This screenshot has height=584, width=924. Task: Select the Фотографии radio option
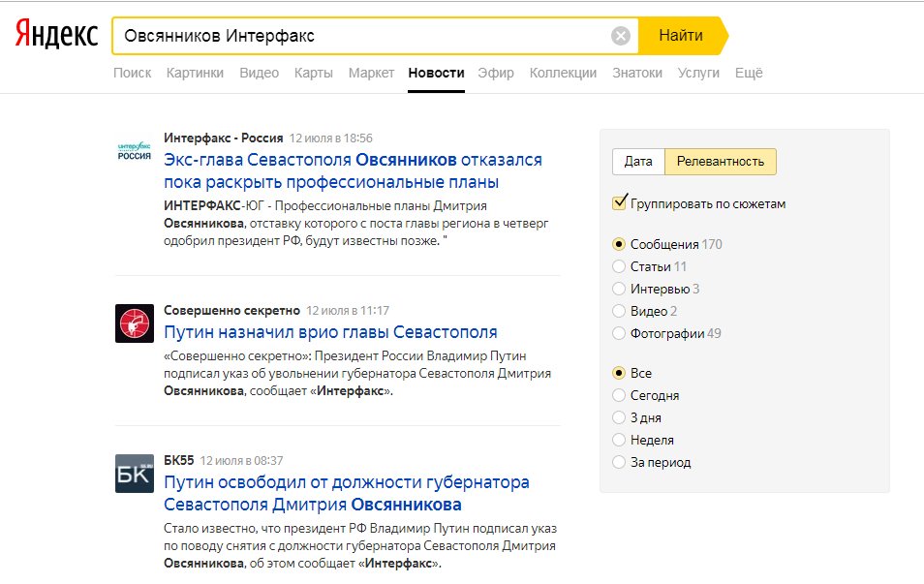coord(620,333)
